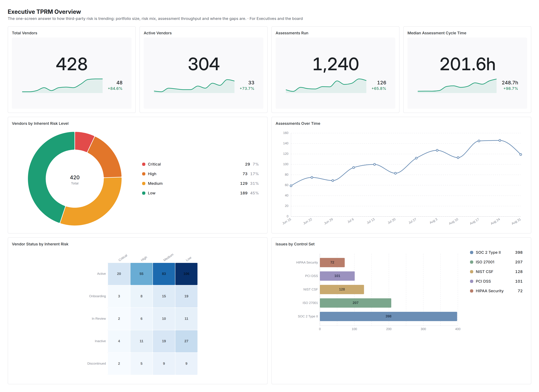Click the Active Vendors sparkline
539x392 pixels.
(x=194, y=86)
